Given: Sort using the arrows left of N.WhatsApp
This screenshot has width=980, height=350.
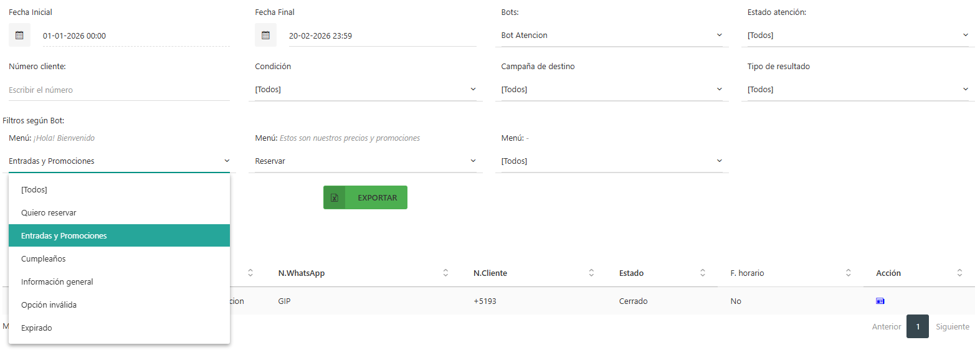Looking at the screenshot, I should coord(250,273).
